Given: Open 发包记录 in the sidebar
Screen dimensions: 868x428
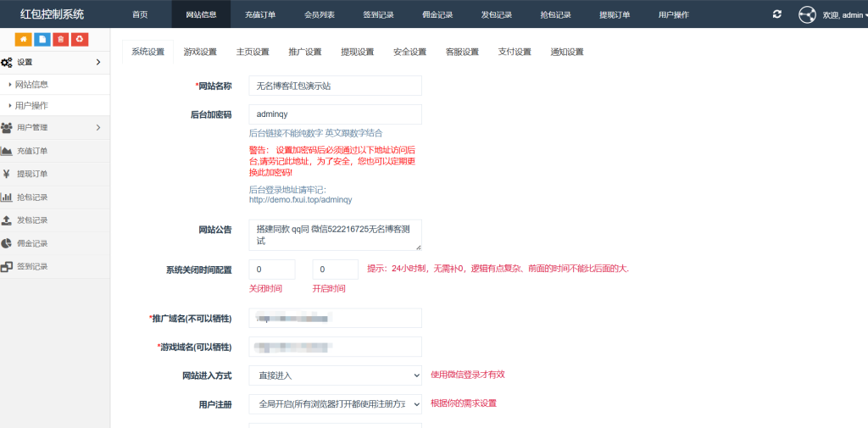Looking at the screenshot, I should pos(32,220).
